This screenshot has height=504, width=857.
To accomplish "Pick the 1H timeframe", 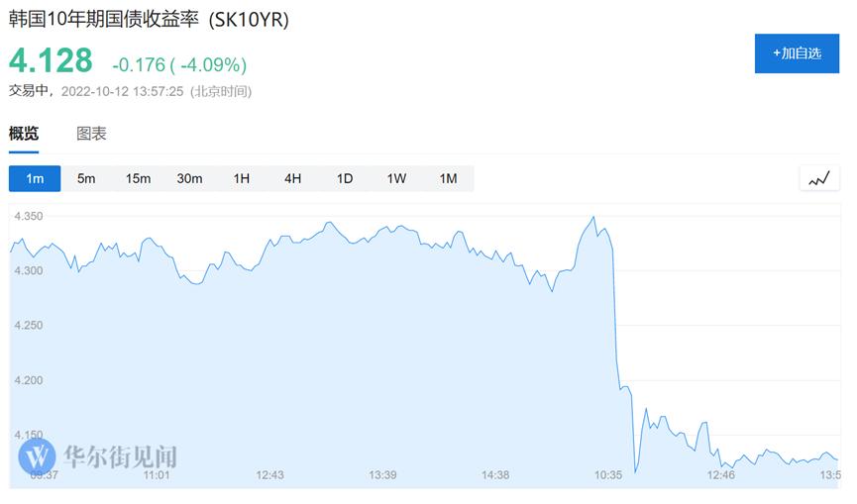I will click(241, 178).
